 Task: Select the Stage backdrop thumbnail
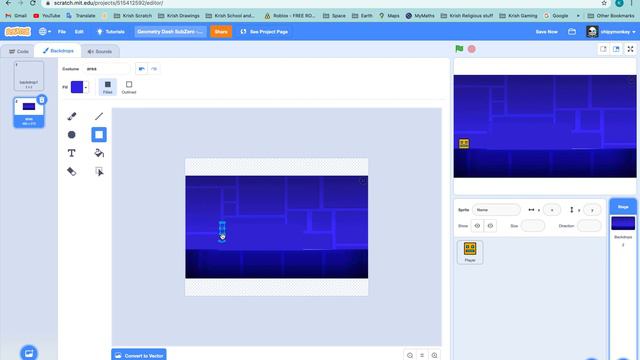tap(623, 223)
